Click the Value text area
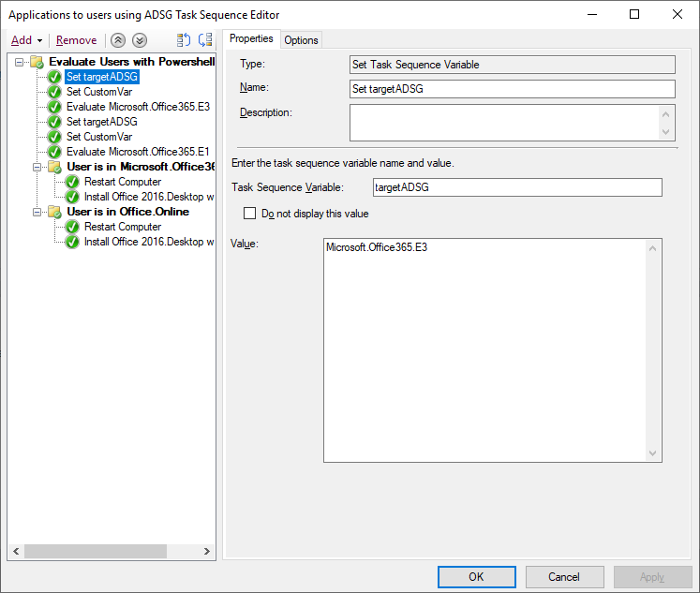 (484, 350)
